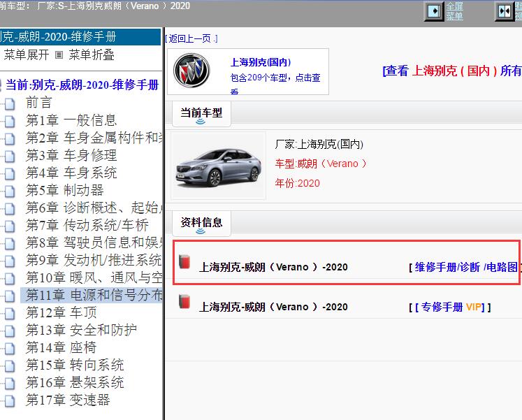Click the page icon next to 第9章 发动机/推进系统
Screen dimensions: 522x420
10,261
